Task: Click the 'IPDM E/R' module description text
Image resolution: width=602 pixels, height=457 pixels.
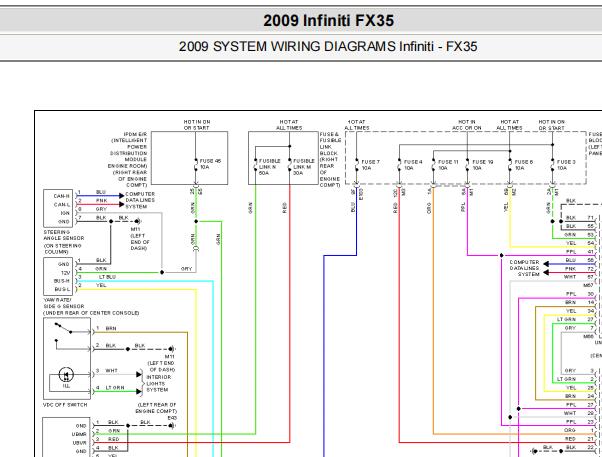Action: (x=129, y=159)
